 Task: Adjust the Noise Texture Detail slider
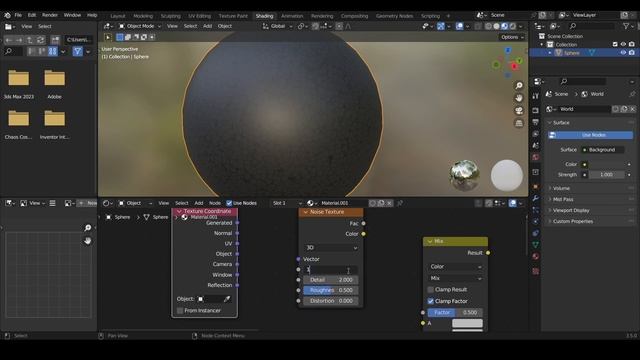[331, 280]
